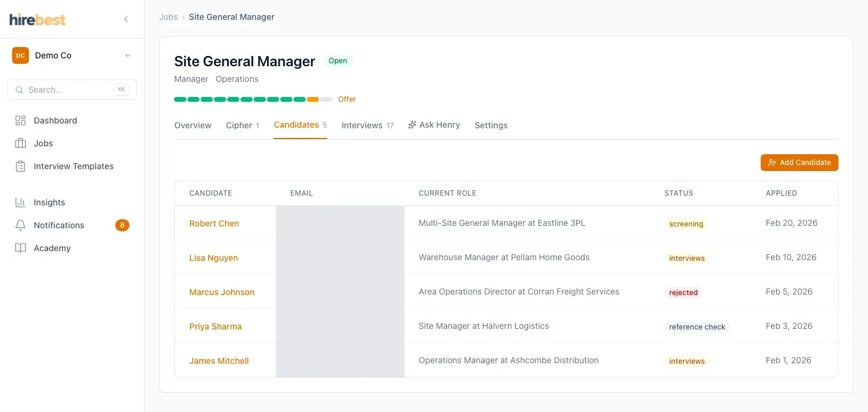Click the applied date Feb 20, 2026

791,223
